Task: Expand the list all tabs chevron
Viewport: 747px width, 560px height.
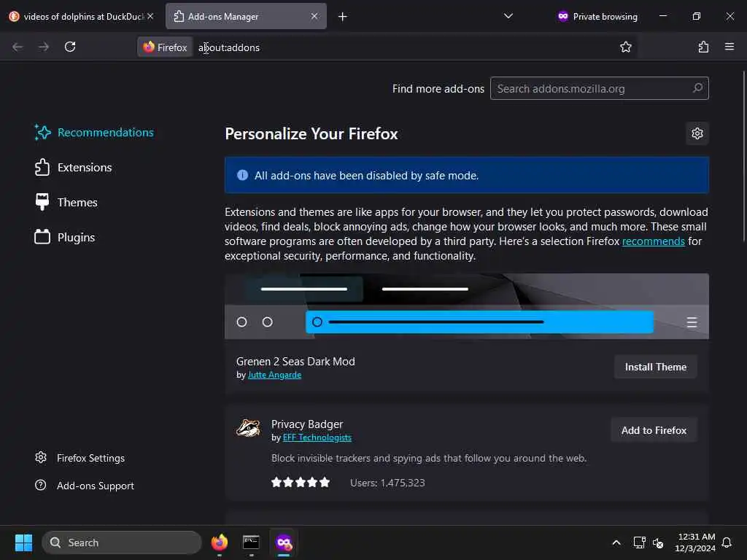Action: 508,16
